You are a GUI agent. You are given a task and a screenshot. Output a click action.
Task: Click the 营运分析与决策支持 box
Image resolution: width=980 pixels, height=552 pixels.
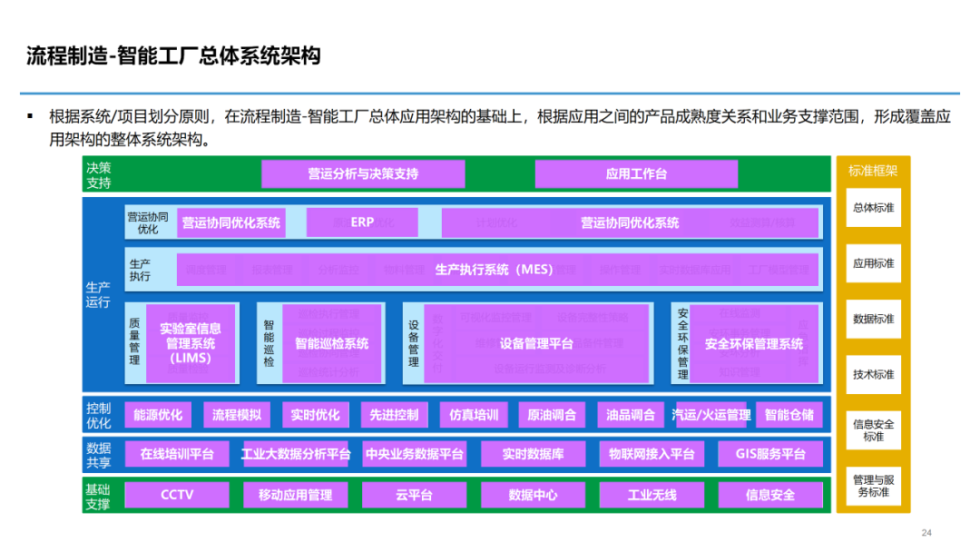tap(363, 173)
